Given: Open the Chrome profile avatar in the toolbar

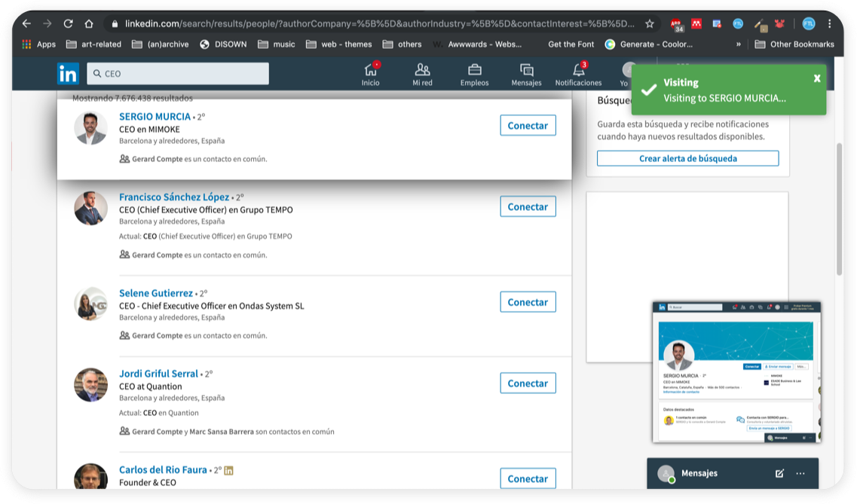Looking at the screenshot, I should (x=808, y=23).
